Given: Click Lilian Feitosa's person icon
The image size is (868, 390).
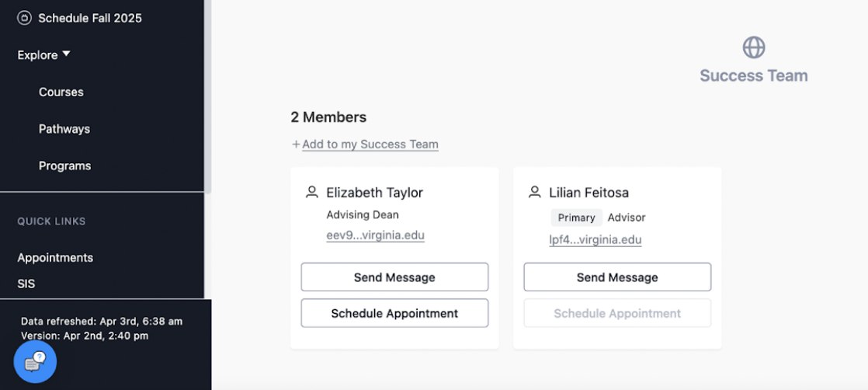Looking at the screenshot, I should coord(534,192).
